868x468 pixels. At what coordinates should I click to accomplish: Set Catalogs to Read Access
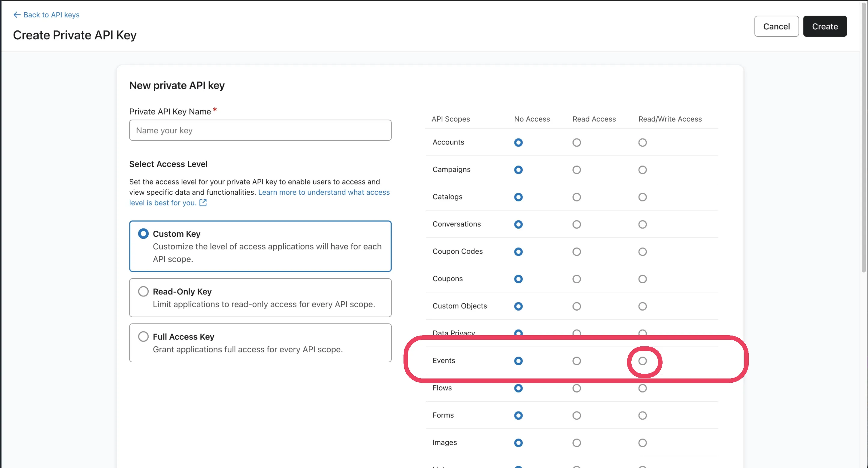(x=577, y=197)
